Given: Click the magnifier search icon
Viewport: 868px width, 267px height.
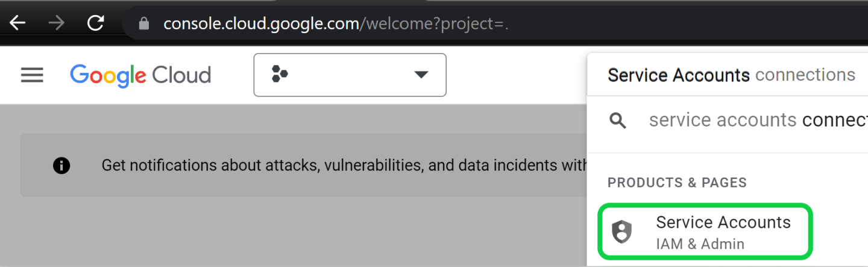Looking at the screenshot, I should click(x=618, y=121).
